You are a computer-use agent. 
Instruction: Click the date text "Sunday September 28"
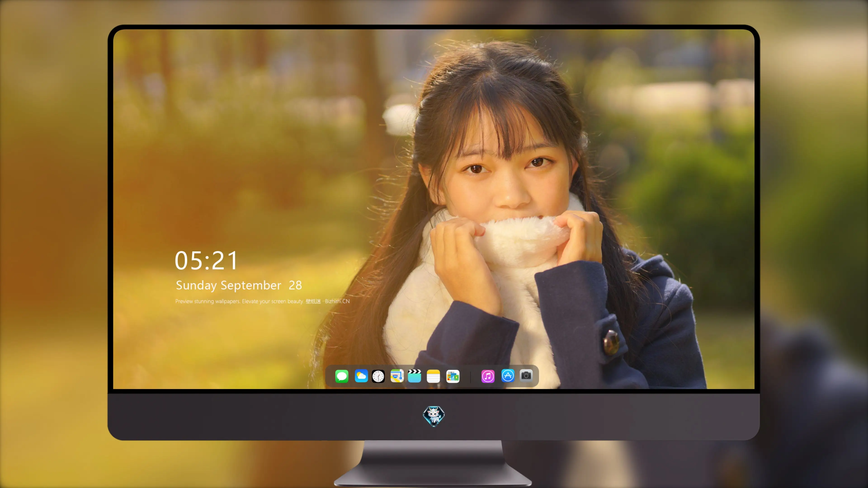(x=239, y=285)
